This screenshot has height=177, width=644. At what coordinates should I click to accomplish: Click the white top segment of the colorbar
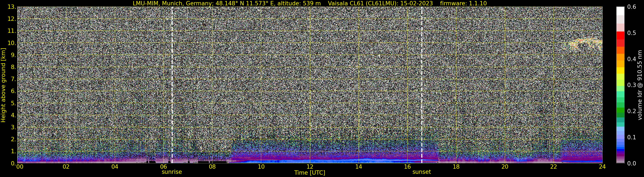coord(620,11)
